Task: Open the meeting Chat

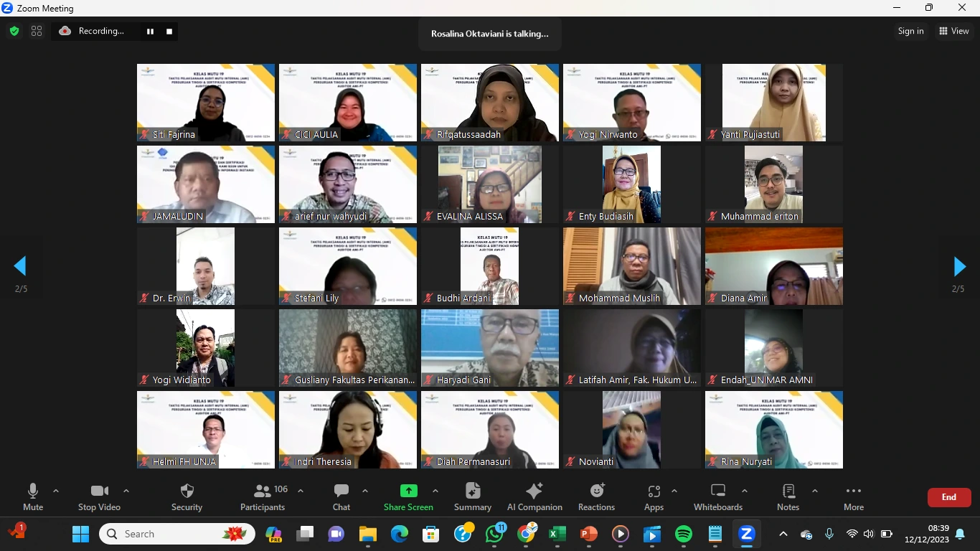Action: coord(341,496)
